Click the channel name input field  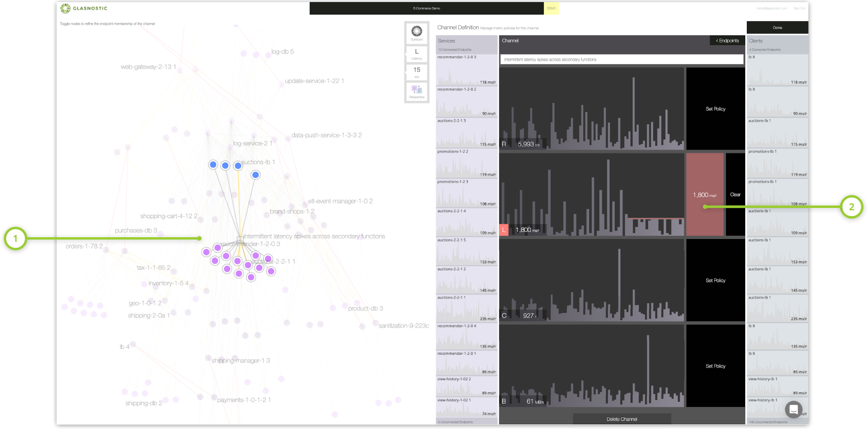pos(621,59)
